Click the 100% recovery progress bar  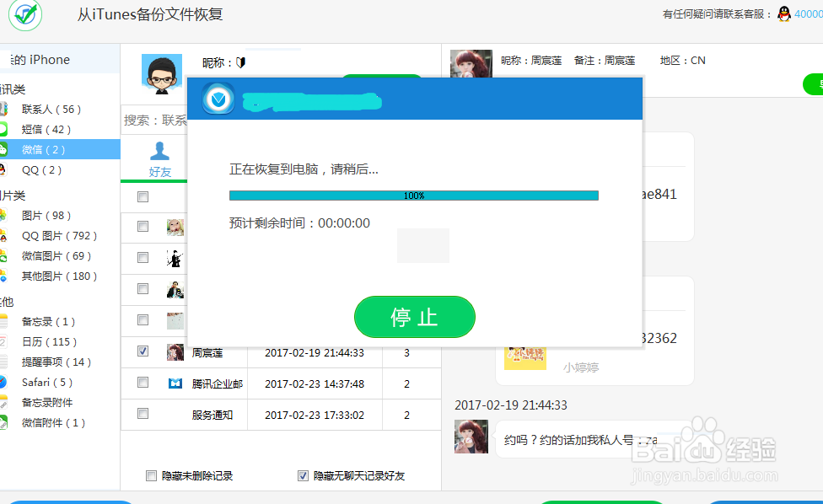(x=413, y=196)
